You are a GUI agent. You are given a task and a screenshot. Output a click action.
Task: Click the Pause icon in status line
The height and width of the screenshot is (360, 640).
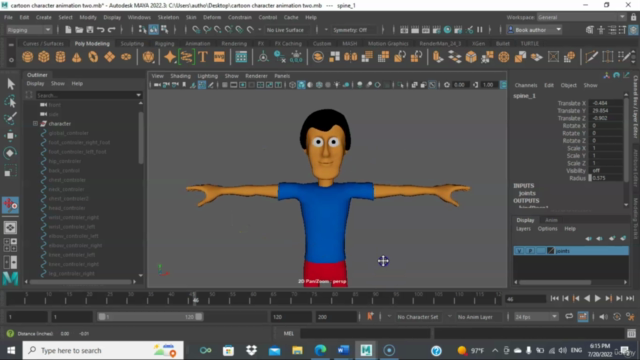click(x=480, y=30)
